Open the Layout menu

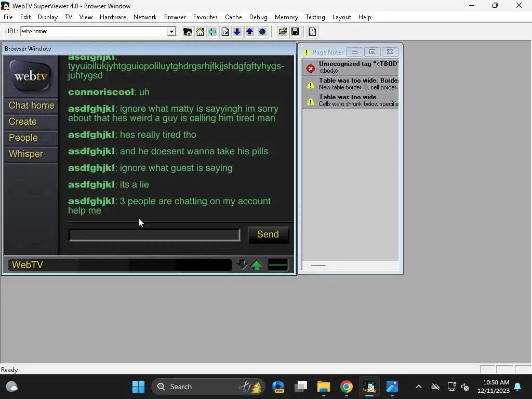coord(342,17)
